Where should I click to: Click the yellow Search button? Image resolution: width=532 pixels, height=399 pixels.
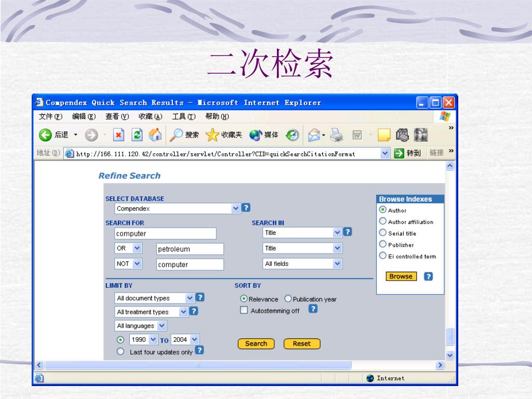256,344
